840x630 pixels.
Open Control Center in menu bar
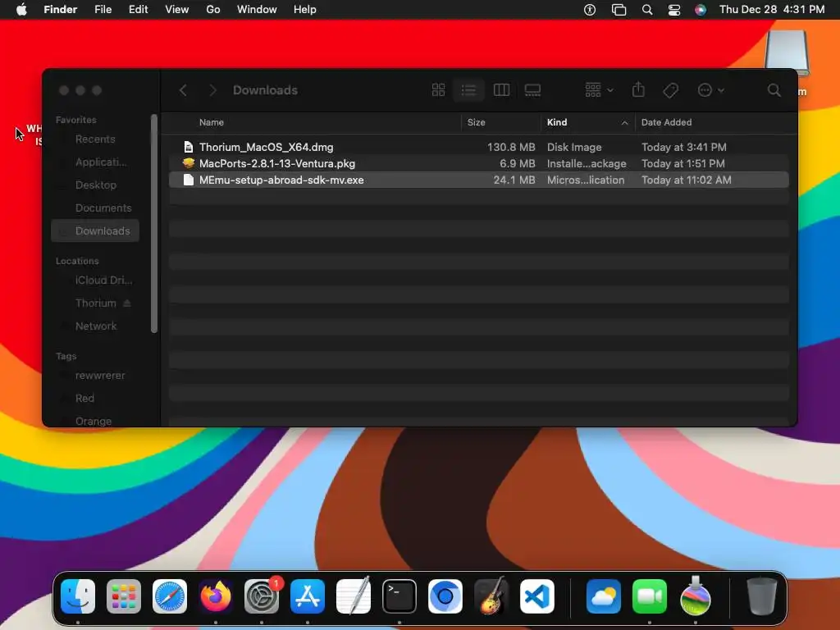pos(674,10)
